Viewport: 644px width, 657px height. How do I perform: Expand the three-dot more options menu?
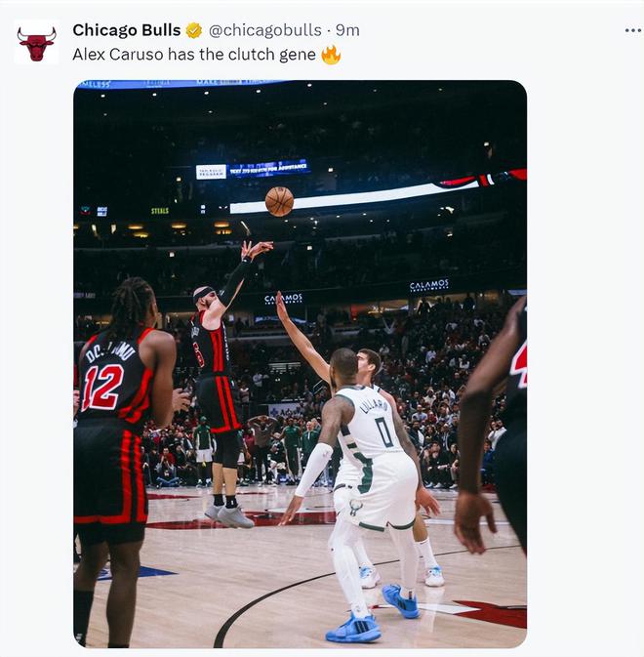click(x=633, y=30)
